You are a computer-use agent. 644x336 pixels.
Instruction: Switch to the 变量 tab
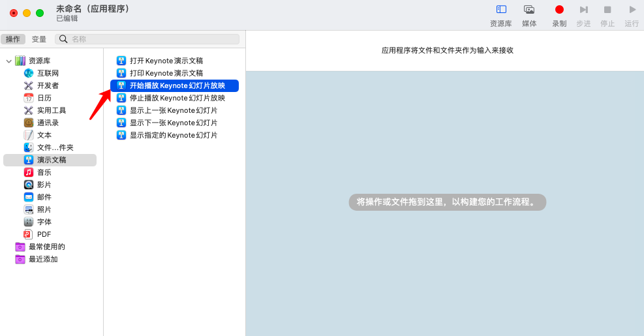coord(39,39)
